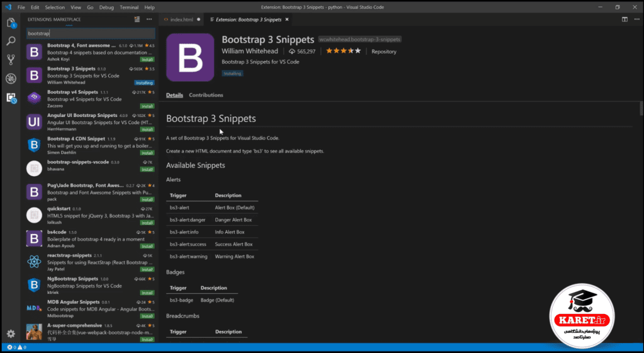Image resolution: width=644 pixels, height=353 pixels.
Task: Open the Explorer view in activity bar
Action: (x=11, y=23)
